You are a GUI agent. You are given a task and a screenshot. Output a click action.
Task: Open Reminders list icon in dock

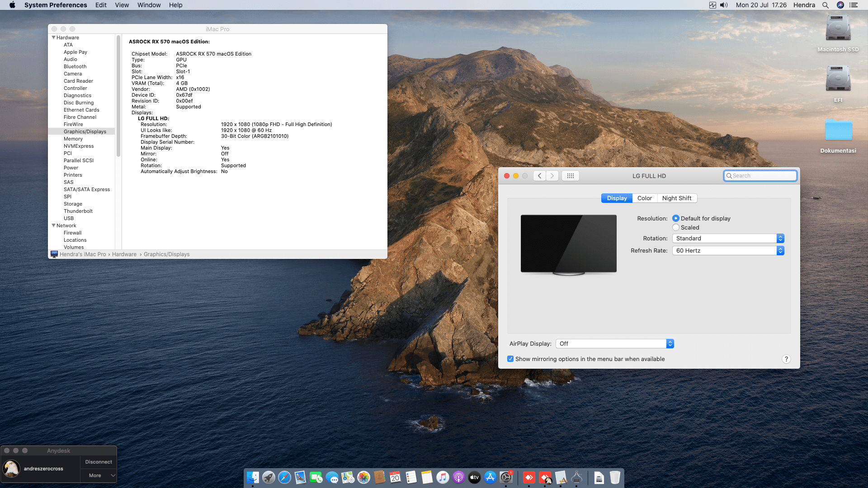[x=411, y=477]
